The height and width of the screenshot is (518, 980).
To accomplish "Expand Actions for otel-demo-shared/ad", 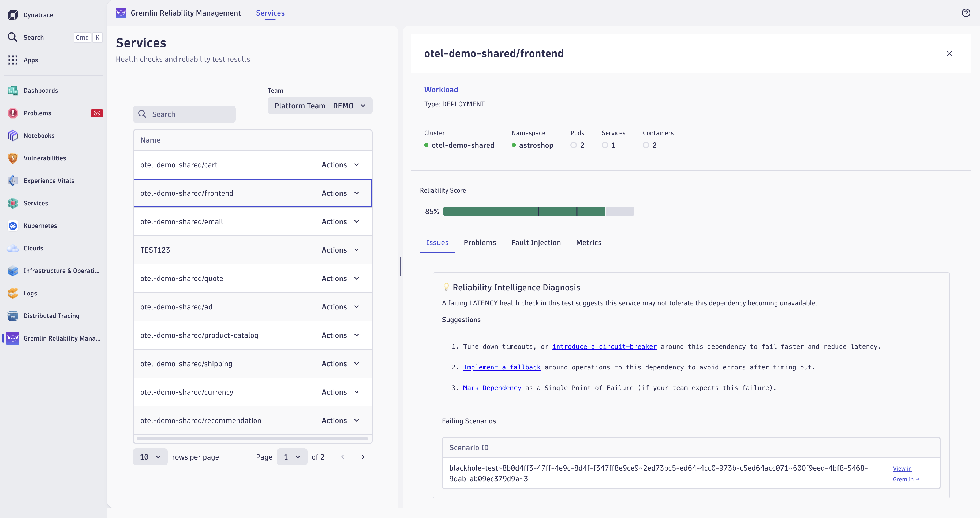I will [341, 307].
